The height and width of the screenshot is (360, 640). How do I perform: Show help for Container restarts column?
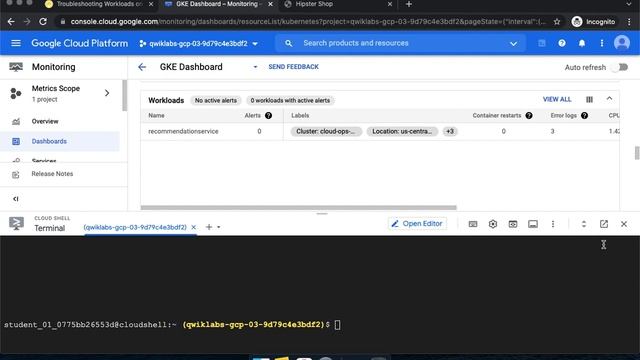pos(529,116)
